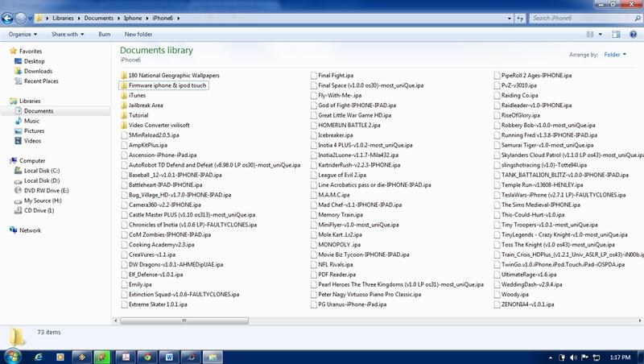
Task: Open the Share with menu
Action: [x=68, y=34]
